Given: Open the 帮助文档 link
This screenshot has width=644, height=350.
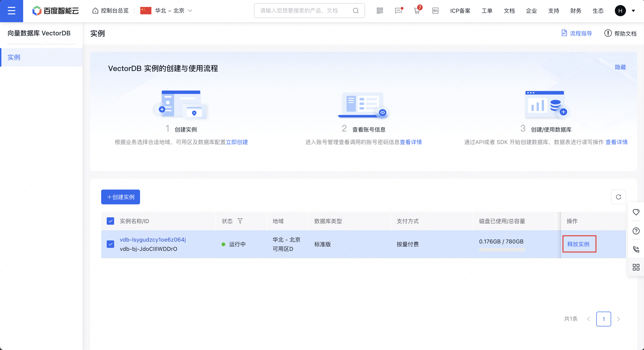Looking at the screenshot, I should tap(620, 33).
